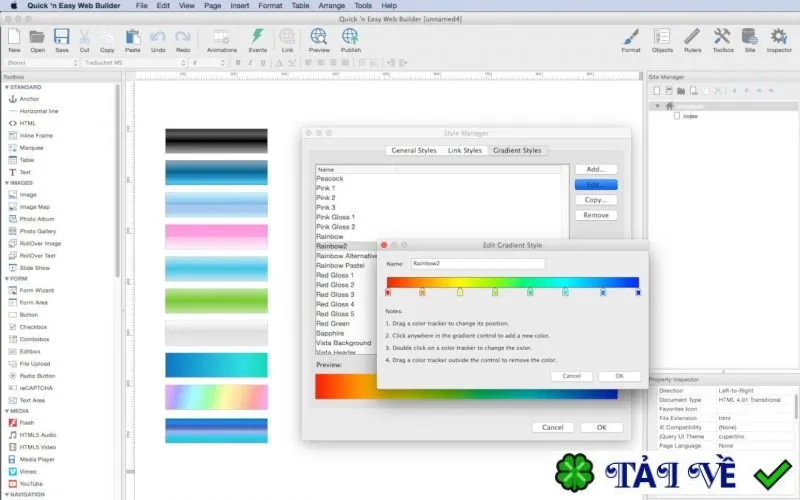800x500 pixels.
Task: Switch to the General Styles tab
Action: click(414, 151)
